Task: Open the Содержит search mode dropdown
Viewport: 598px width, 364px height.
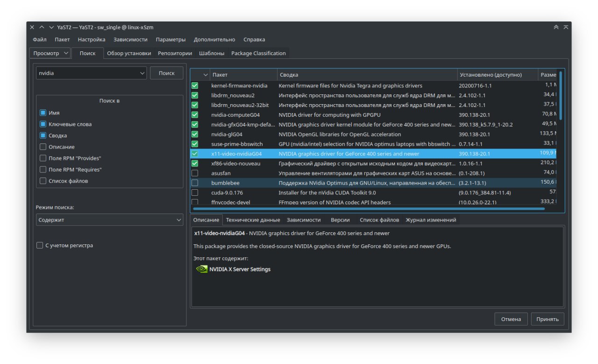Action: (x=110, y=220)
